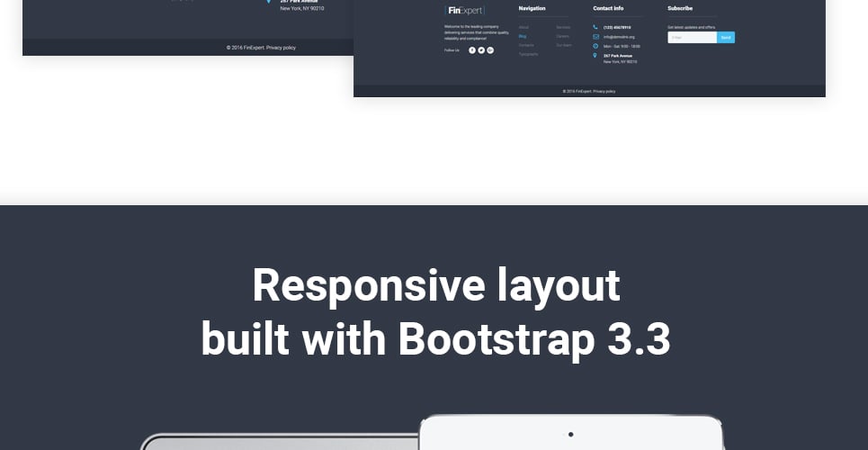Open the Careers link under Navigation
The image size is (868, 450).
(x=562, y=36)
